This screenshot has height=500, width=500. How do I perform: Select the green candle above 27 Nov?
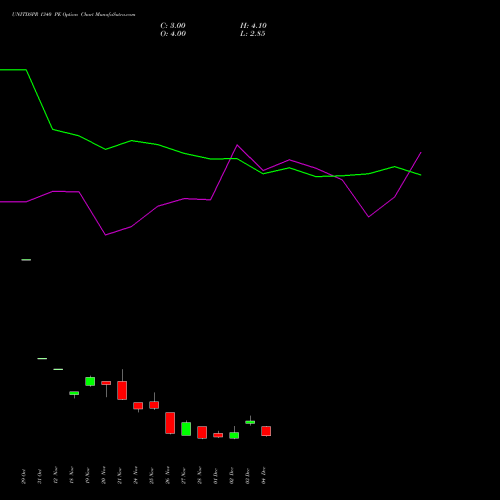tap(186, 429)
